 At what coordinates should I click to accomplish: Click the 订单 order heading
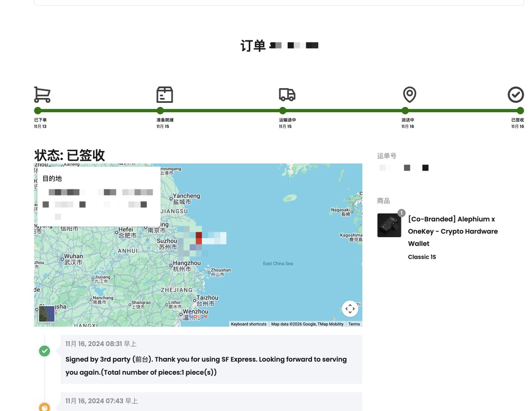point(253,45)
